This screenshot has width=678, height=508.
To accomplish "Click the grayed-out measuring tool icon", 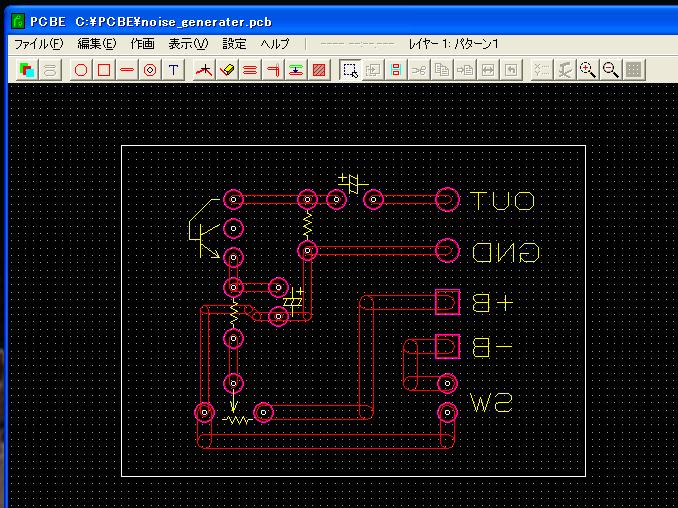I will point(565,70).
